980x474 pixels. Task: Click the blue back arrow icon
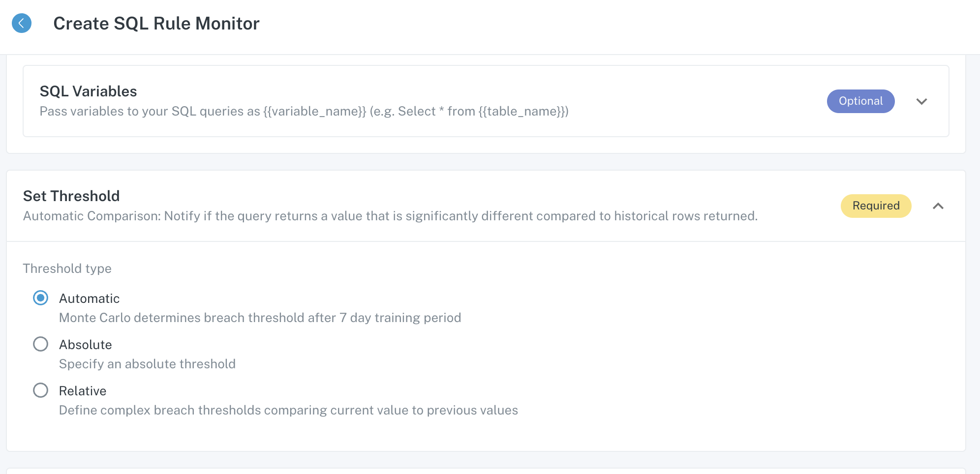coord(22,23)
